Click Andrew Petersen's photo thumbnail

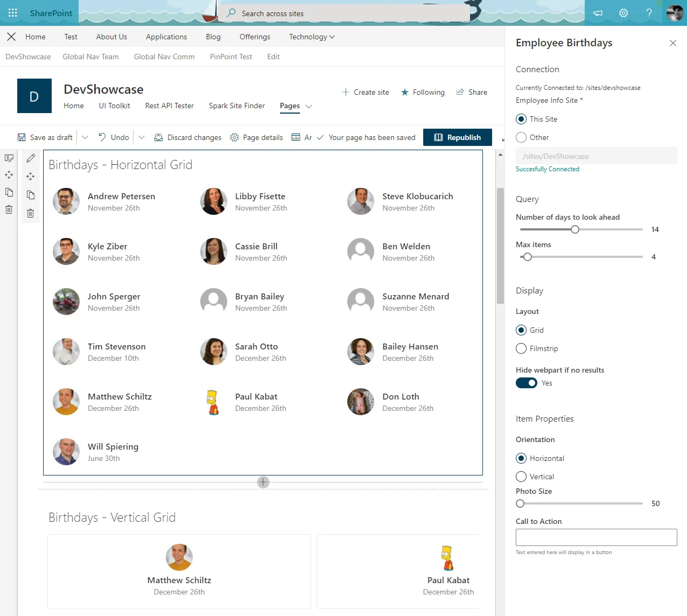66,201
